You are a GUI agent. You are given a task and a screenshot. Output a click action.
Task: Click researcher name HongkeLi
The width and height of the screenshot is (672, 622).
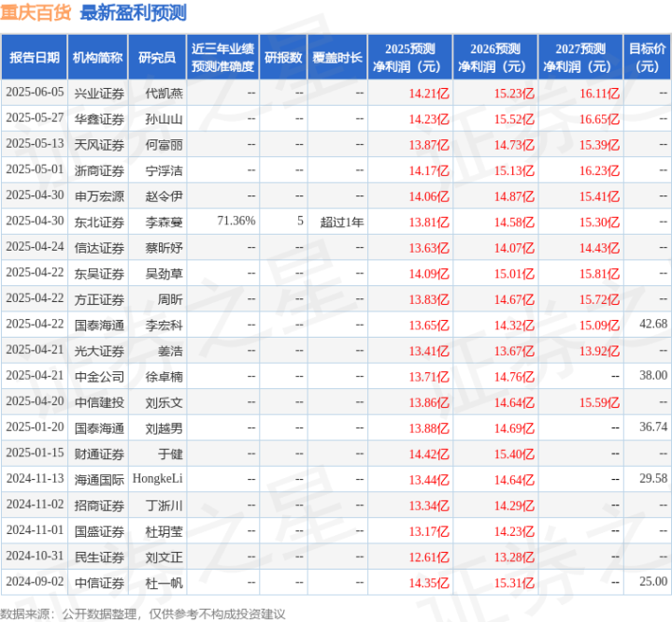[158, 478]
